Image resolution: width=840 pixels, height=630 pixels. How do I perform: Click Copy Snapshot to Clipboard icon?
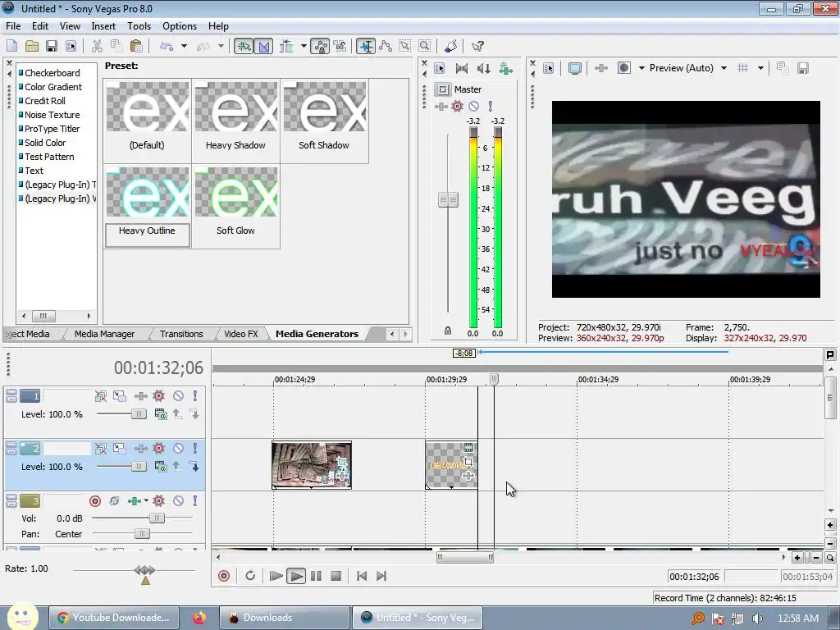tap(782, 68)
